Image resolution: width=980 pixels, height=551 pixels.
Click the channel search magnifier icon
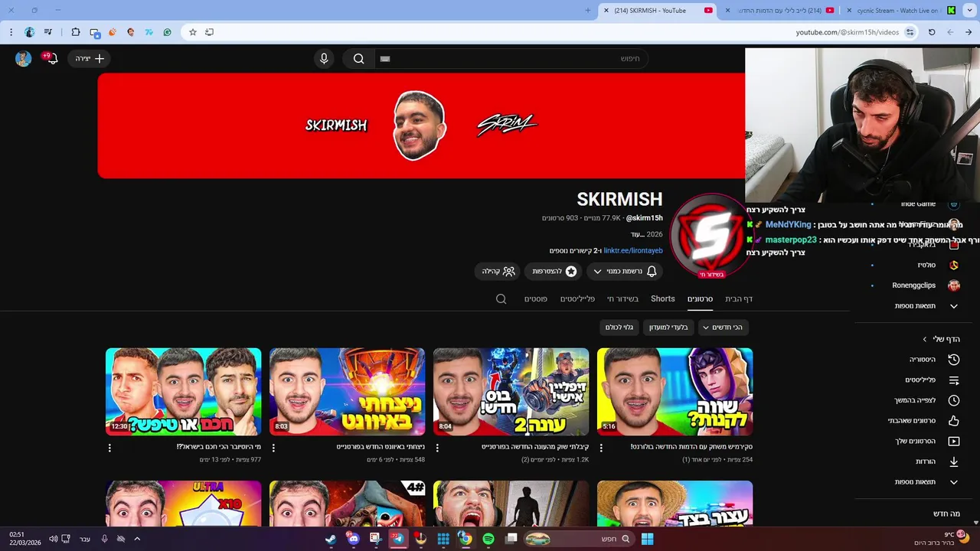[501, 299]
